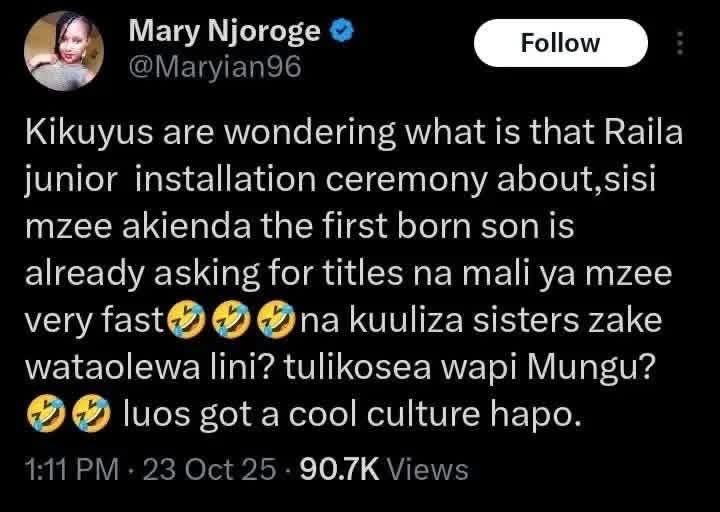
Task: Click first laughing emoji after 'very fast'
Action: point(186,320)
